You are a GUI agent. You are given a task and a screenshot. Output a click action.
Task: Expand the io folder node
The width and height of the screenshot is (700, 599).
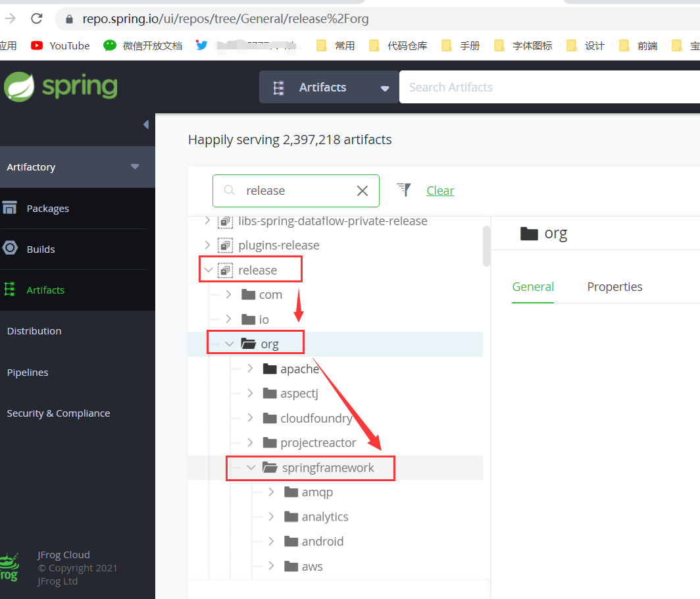[x=228, y=319]
